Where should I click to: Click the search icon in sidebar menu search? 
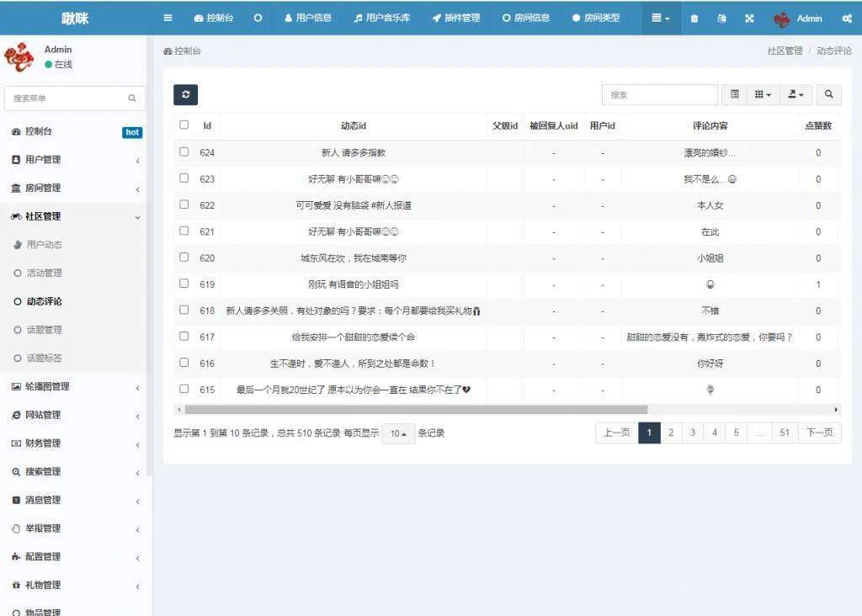tap(132, 98)
